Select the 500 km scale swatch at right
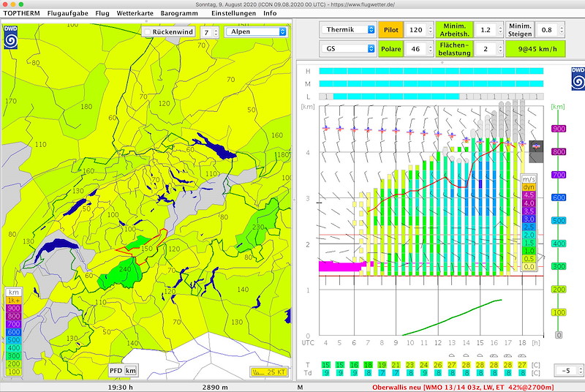This screenshot has height=392, width=585. point(559,220)
